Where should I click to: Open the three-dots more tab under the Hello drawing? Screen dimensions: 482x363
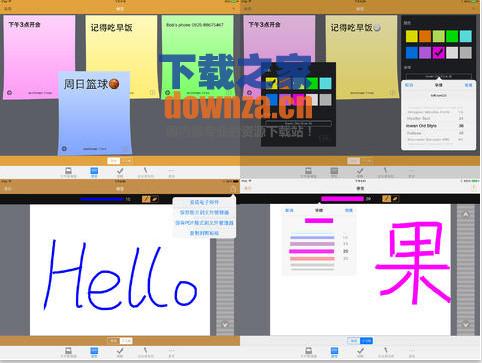point(171,351)
